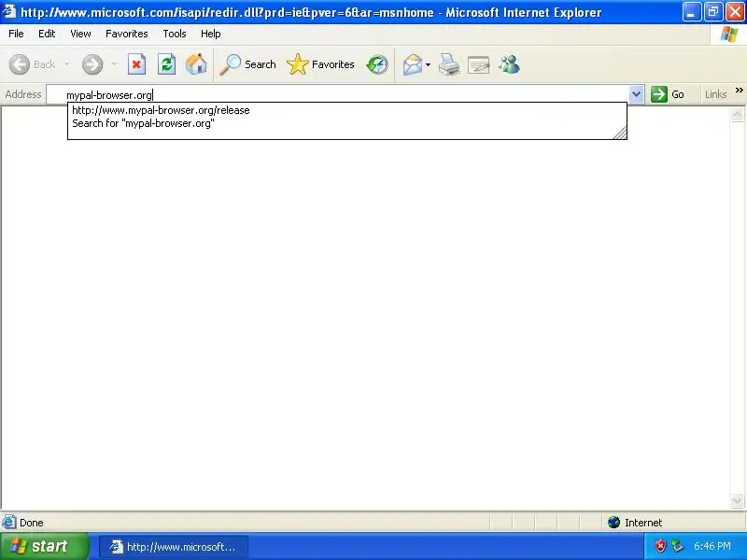The height and width of the screenshot is (560, 747).
Task: Open the History clock icon
Action: 377,64
